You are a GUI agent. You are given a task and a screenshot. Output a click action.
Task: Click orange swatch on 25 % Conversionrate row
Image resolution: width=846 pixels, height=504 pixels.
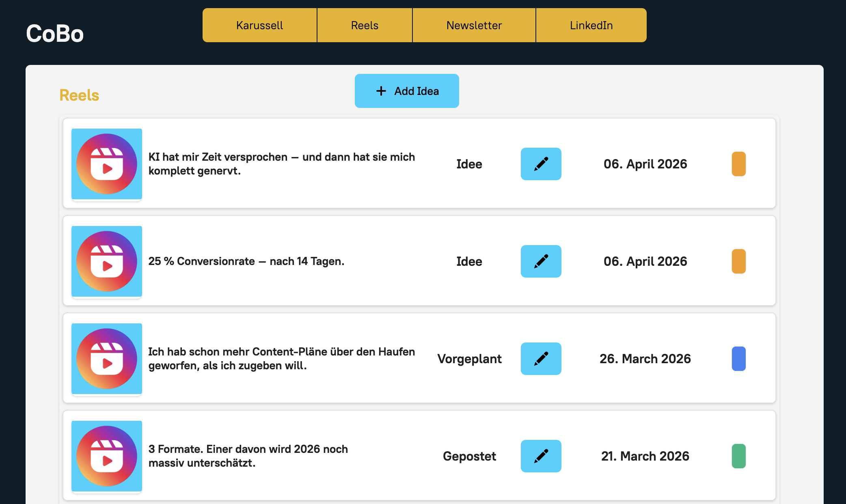[x=738, y=261]
